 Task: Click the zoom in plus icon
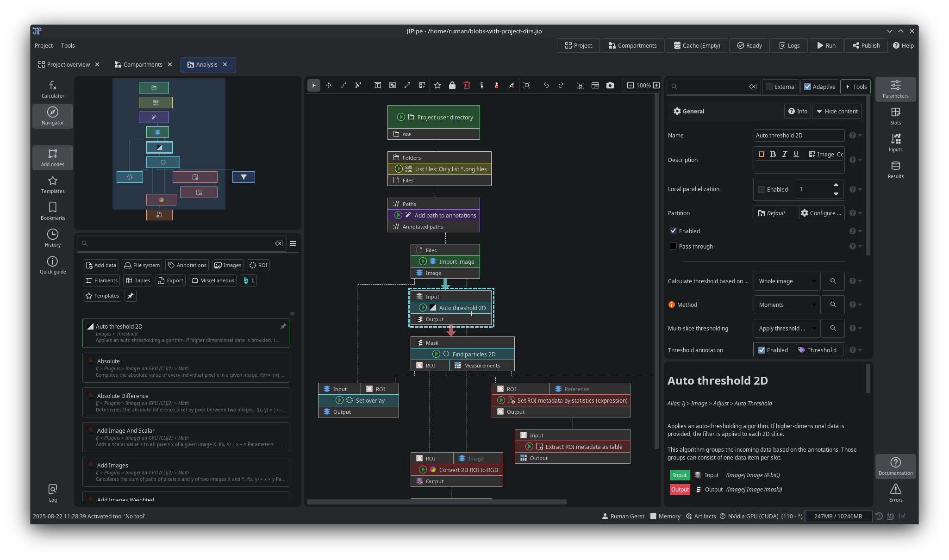(x=656, y=85)
